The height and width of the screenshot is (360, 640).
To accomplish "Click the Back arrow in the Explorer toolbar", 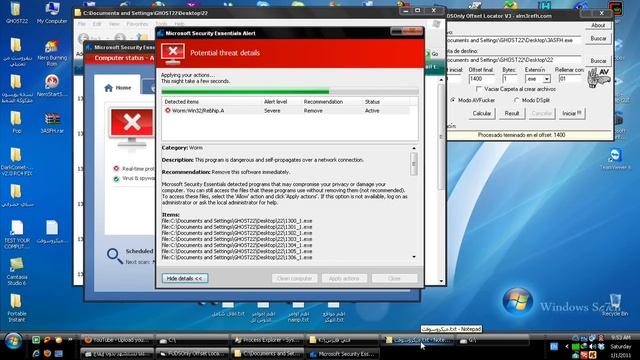I will pos(84,38).
